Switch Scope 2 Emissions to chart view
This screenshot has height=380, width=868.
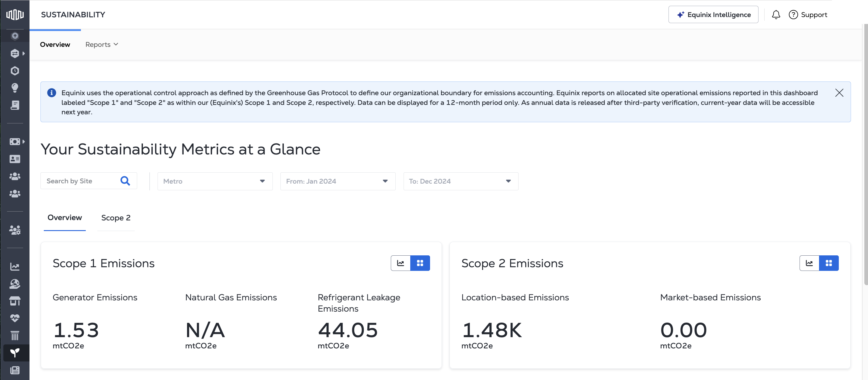coord(809,263)
